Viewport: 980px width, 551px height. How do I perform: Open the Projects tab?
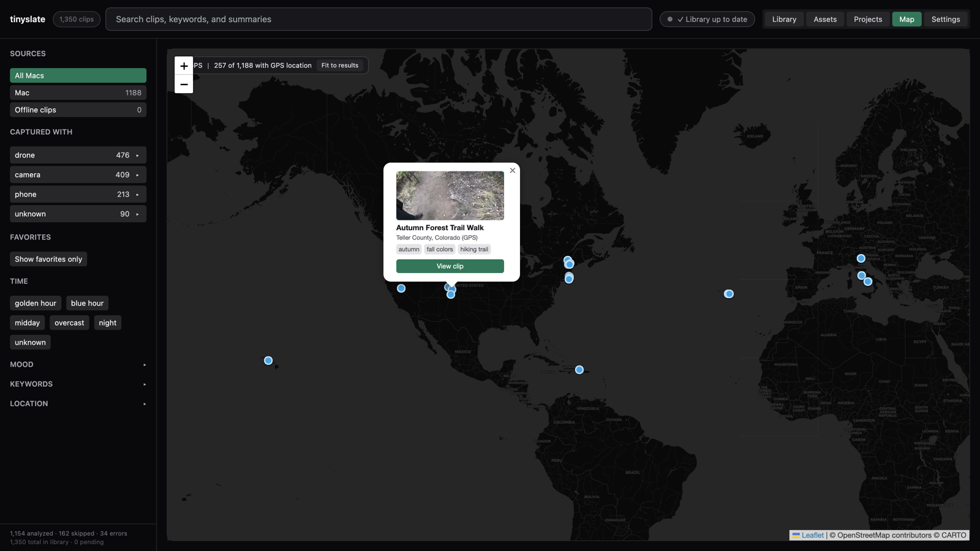[x=868, y=19]
